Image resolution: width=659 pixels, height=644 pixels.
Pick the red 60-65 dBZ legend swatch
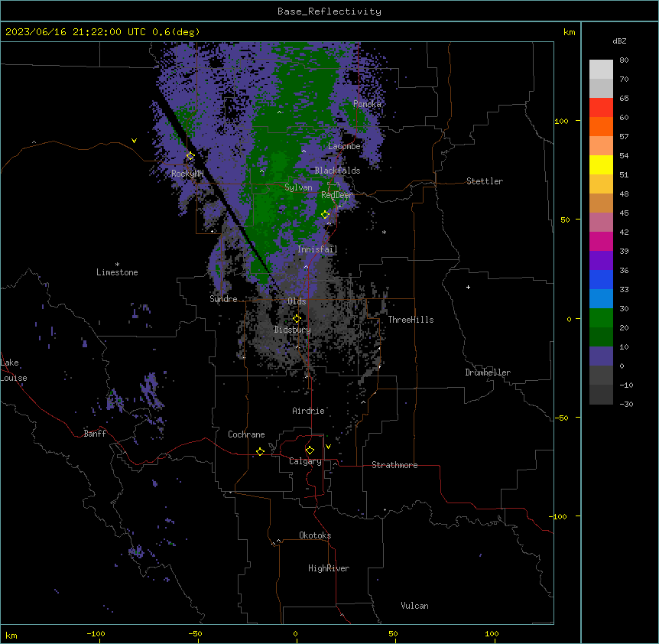point(601,107)
